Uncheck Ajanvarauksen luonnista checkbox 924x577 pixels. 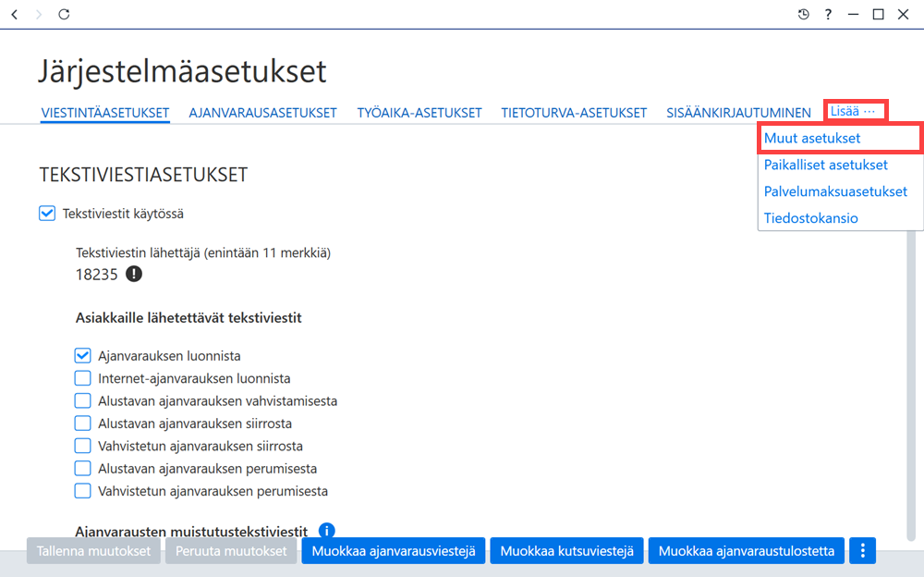pos(82,356)
